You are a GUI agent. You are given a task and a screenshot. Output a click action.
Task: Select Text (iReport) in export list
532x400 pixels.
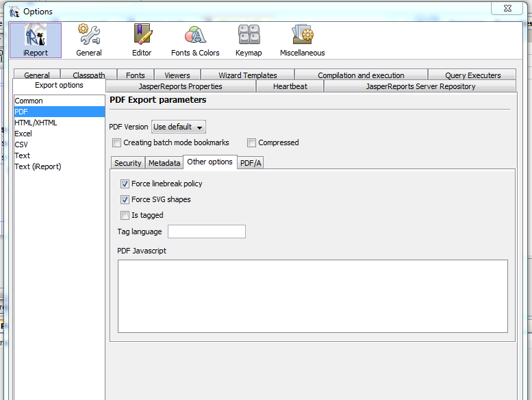(x=60, y=166)
